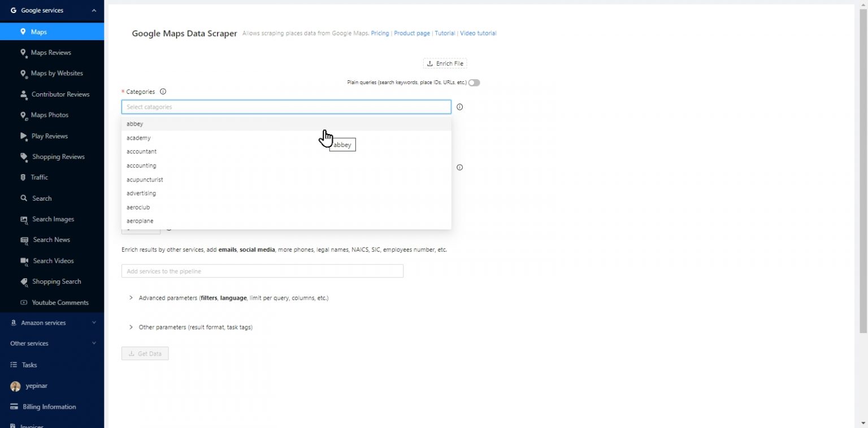This screenshot has height=428, width=868.
Task: Expand Advanced parameters section
Action: click(131, 297)
